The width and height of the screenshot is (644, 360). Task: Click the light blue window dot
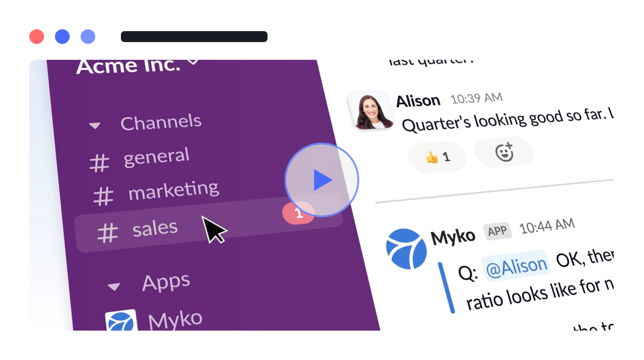coord(88,37)
